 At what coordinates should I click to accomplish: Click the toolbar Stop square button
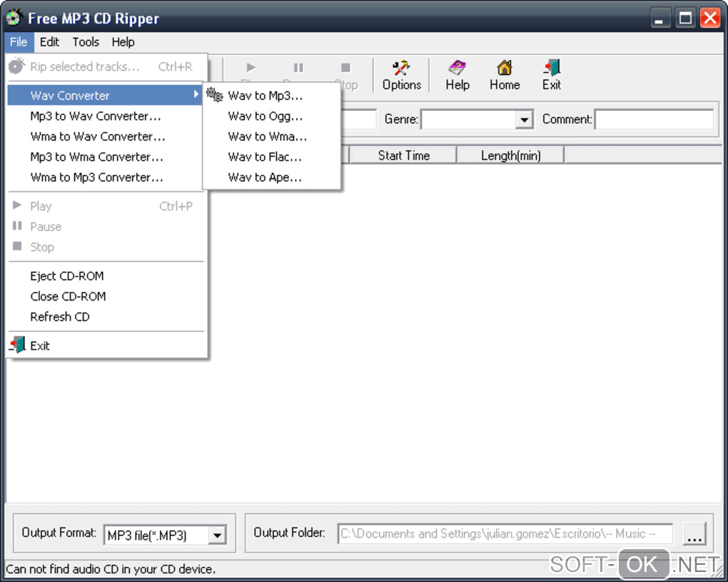click(345, 69)
